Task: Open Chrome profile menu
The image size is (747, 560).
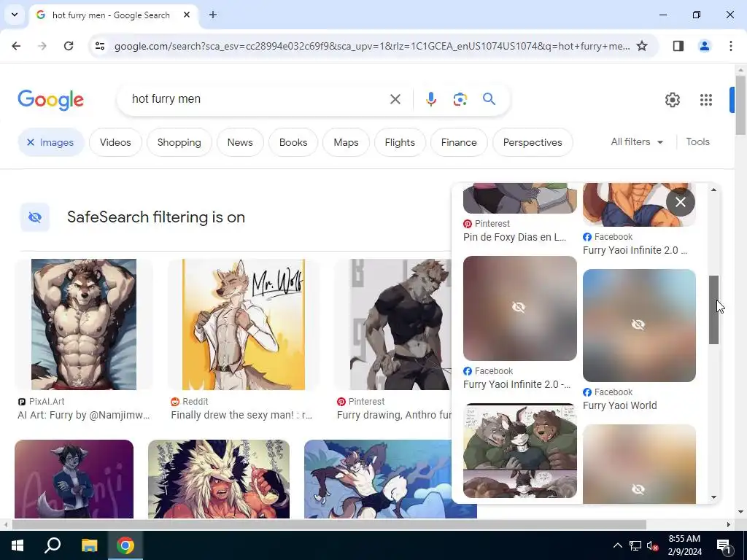Action: coord(704,46)
